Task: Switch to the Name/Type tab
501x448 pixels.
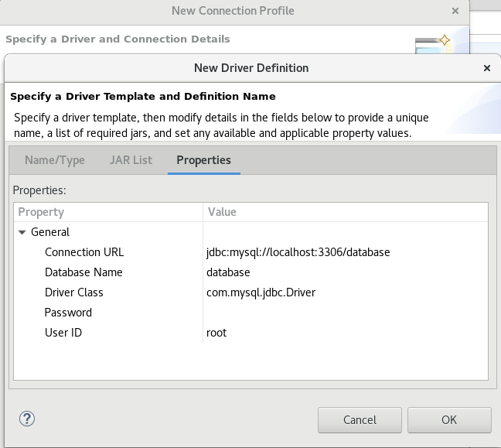Action: [x=55, y=160]
